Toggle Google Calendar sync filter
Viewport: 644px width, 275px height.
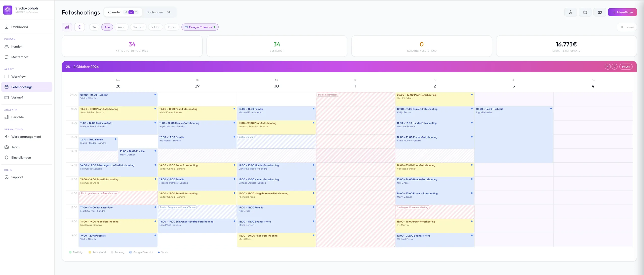[200, 27]
